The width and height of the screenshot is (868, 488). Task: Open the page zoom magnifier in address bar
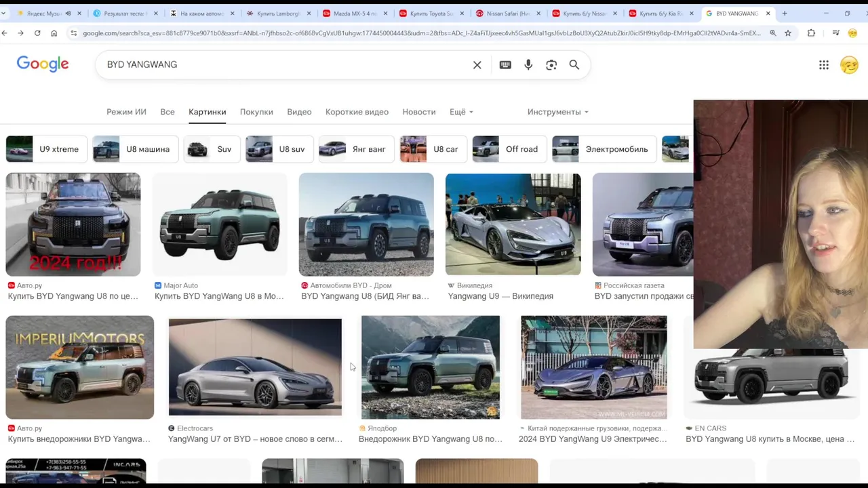point(772,33)
